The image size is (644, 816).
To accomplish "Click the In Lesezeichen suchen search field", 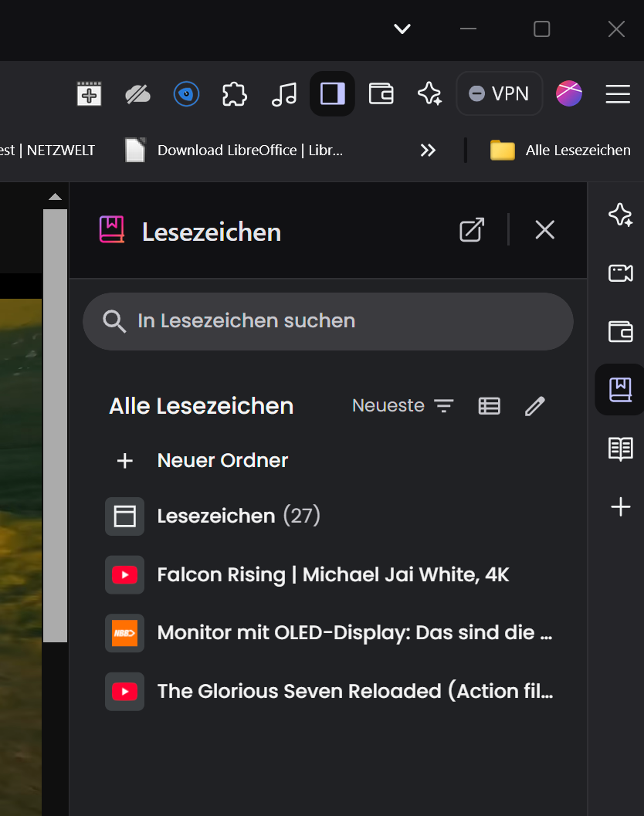I will click(328, 321).
